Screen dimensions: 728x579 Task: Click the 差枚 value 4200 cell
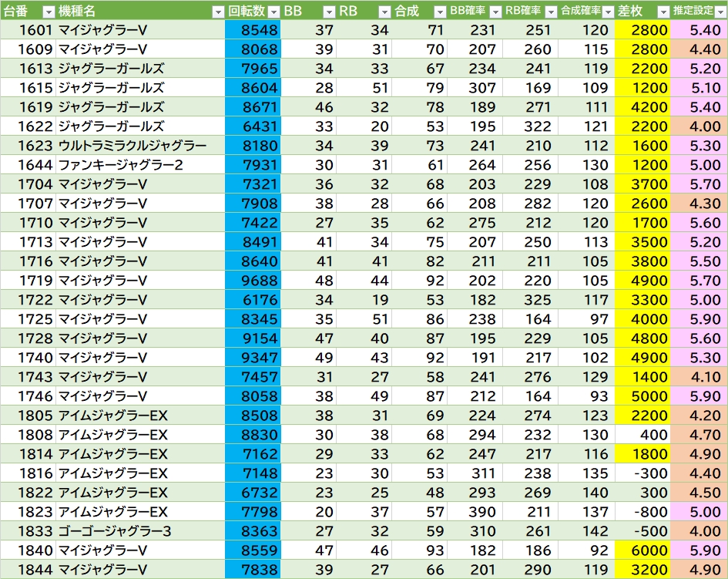click(642, 107)
